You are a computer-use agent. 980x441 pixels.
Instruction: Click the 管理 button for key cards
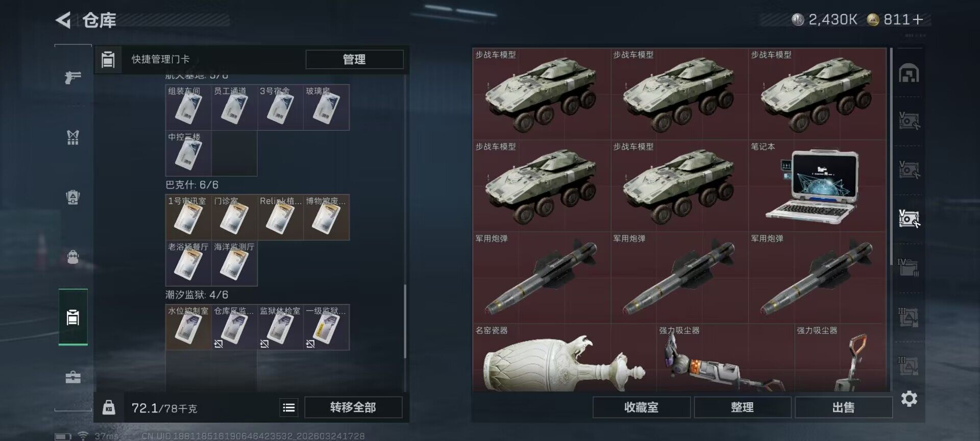click(x=354, y=59)
